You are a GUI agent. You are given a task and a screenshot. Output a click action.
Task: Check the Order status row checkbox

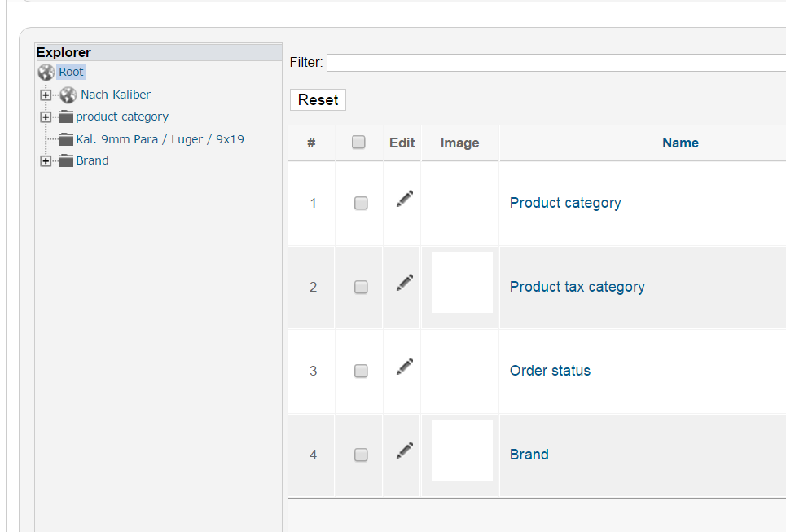tap(361, 372)
